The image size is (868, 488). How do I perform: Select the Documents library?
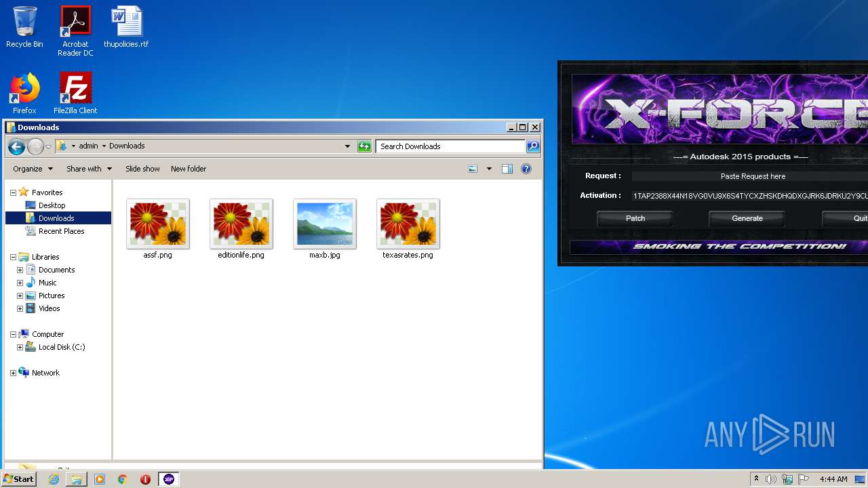[x=56, y=270]
